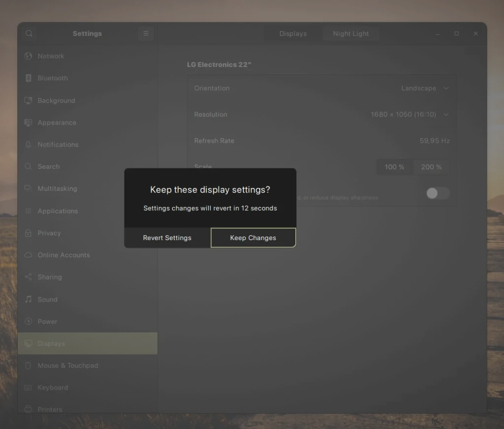This screenshot has width=504, height=429.
Task: Click Keep Changes in the dialog
Action: 253,238
